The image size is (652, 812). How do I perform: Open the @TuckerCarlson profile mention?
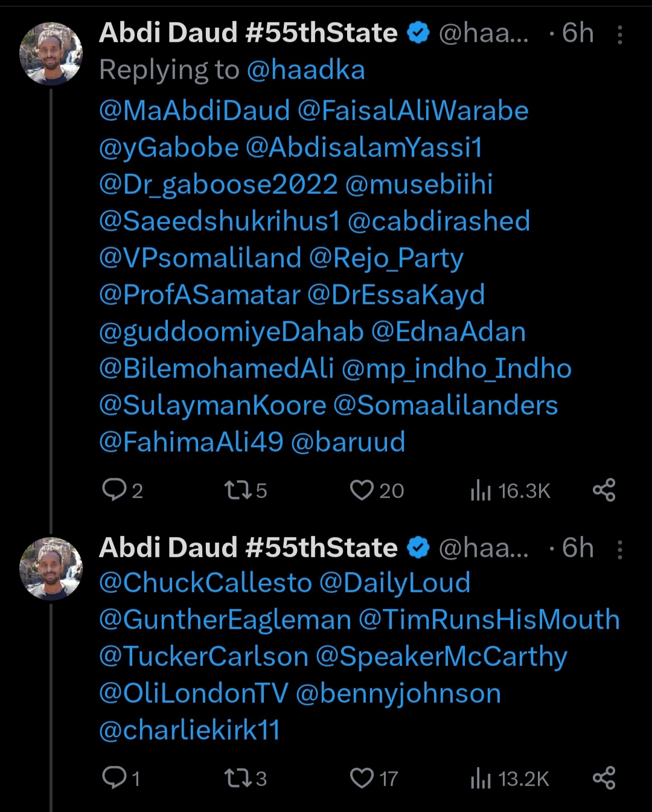(x=203, y=657)
